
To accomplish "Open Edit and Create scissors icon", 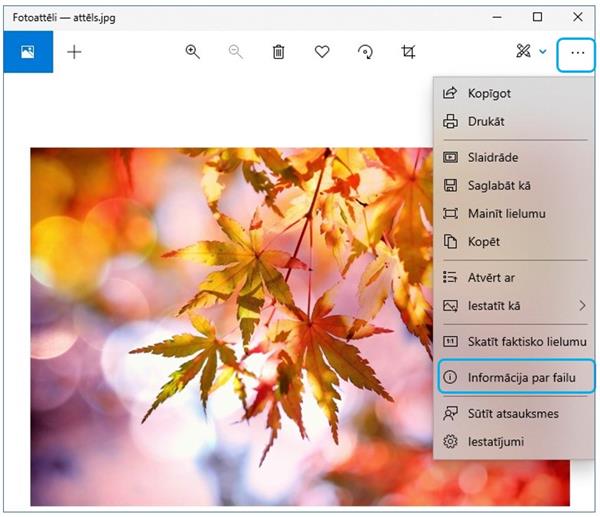I will [523, 51].
